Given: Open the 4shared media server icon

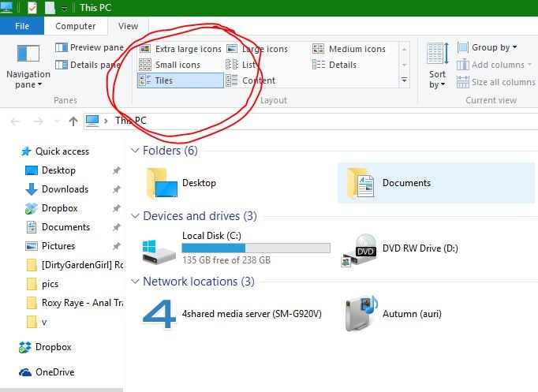Looking at the screenshot, I should 159,313.
